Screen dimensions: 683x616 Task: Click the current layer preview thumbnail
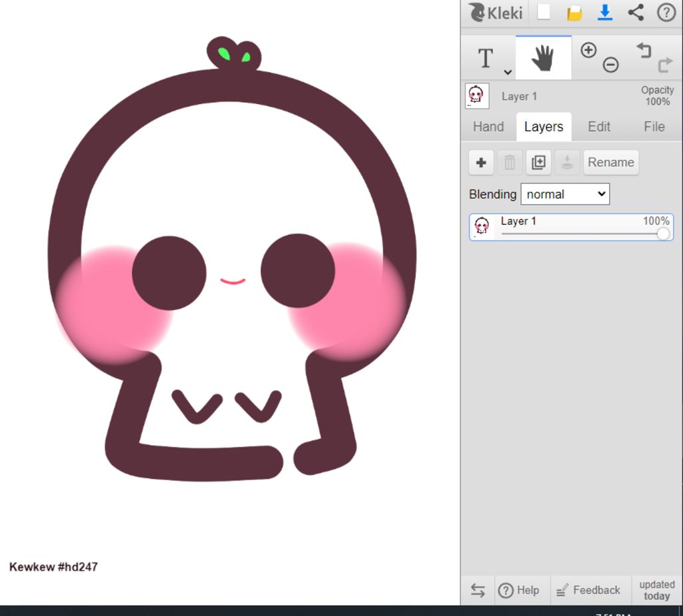476,96
